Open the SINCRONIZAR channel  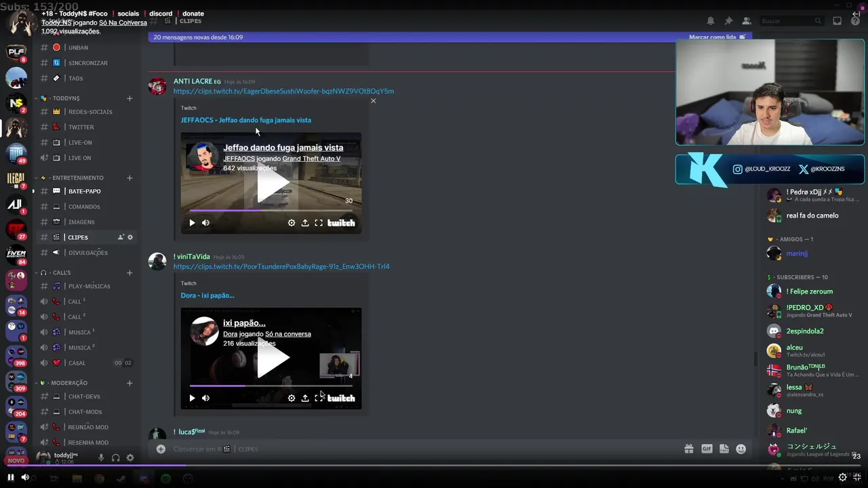87,63
